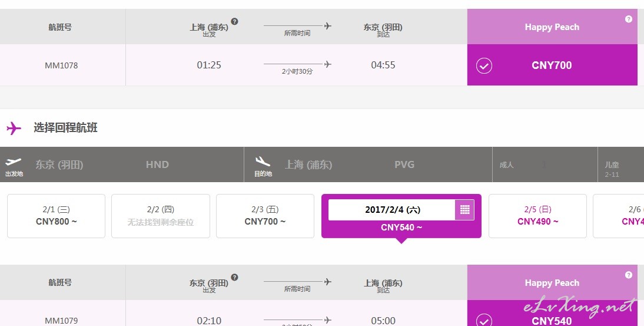Open the calendar icon beside 2017/2/4
The image size is (644, 326).
[464, 210]
